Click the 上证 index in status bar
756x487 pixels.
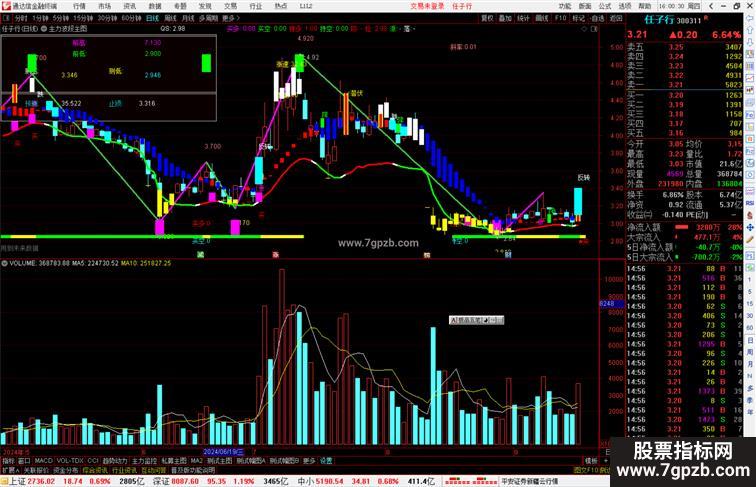point(18,481)
